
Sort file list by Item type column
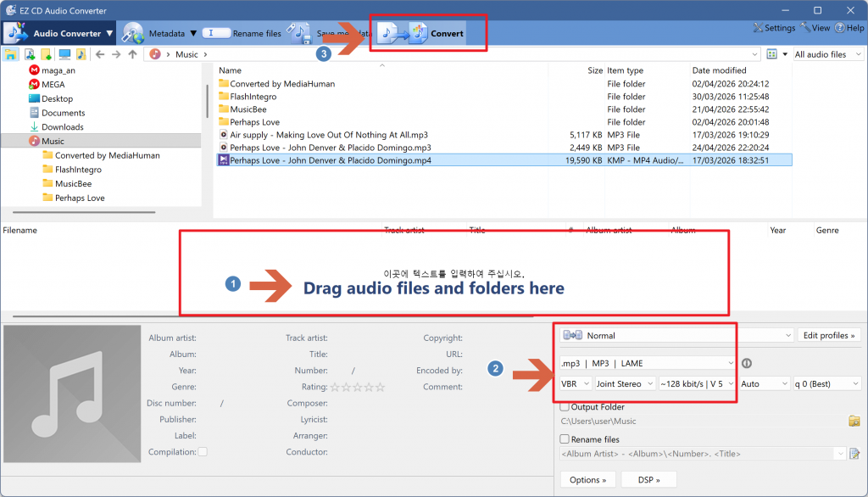625,70
